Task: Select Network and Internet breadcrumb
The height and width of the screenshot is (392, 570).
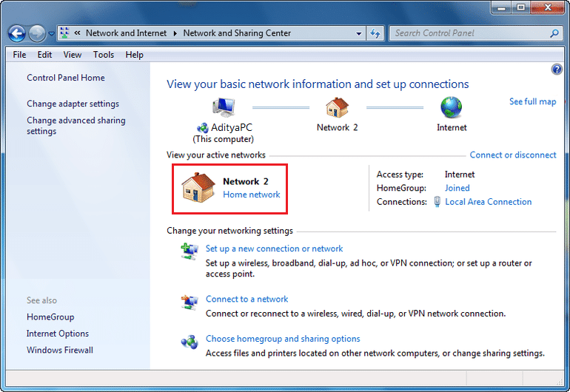Action: pos(126,33)
